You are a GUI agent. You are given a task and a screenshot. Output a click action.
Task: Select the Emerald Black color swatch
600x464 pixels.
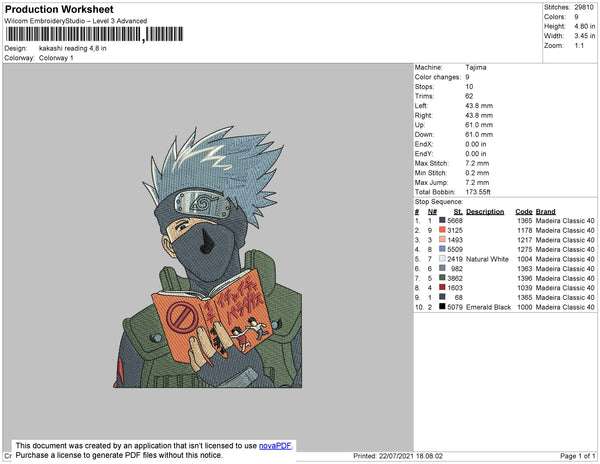pos(442,306)
